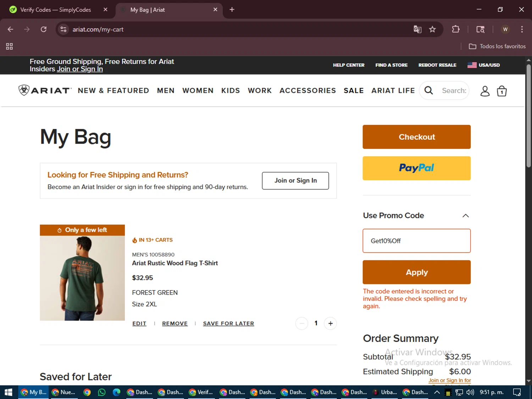Open the shopping bag icon in header
532x399 pixels.
point(501,91)
